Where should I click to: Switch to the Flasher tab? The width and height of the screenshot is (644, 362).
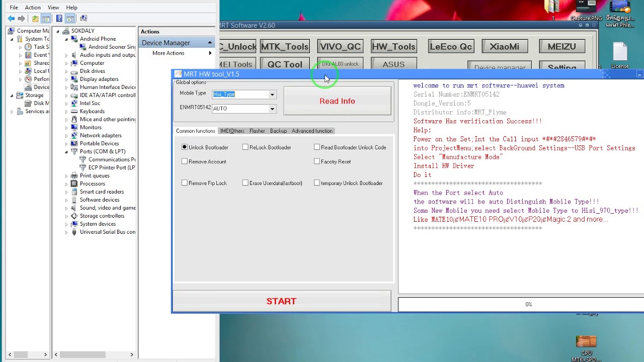click(x=257, y=131)
